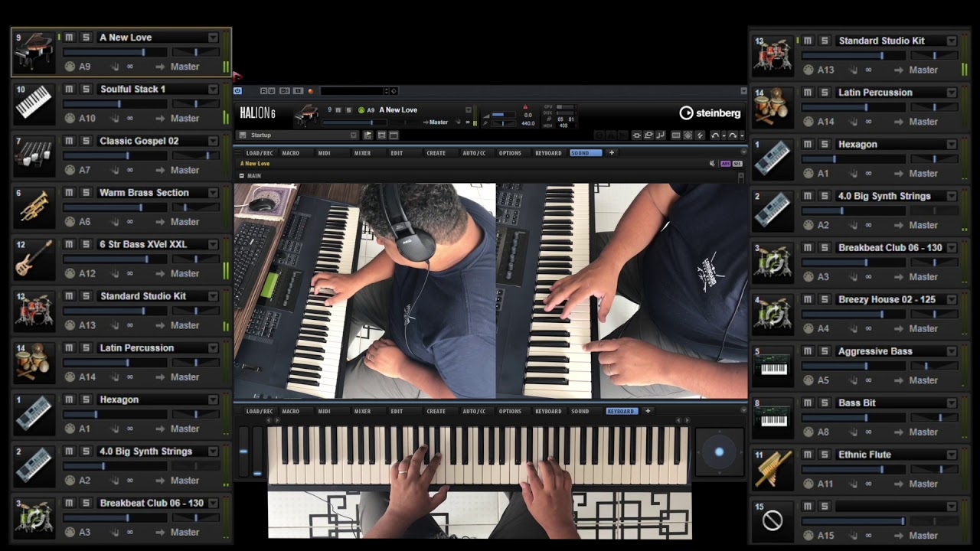980x551 pixels.
Task: Click the Bass Bit volume slider
Action: (852, 418)
